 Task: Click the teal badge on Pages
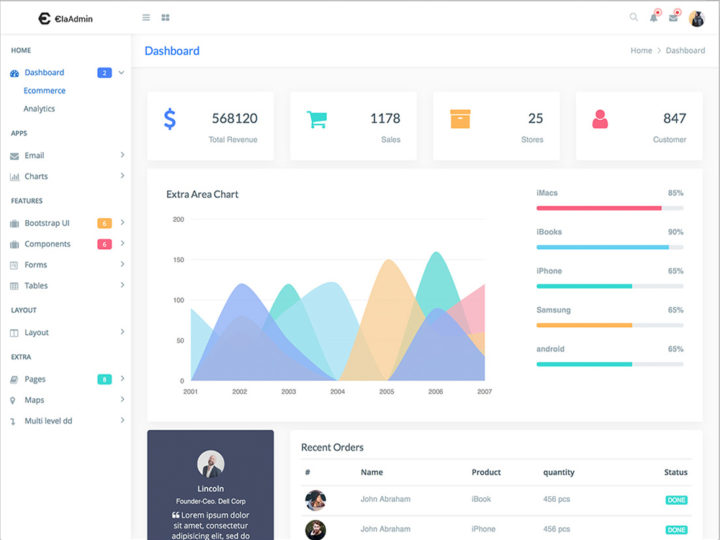pyautogui.click(x=104, y=379)
